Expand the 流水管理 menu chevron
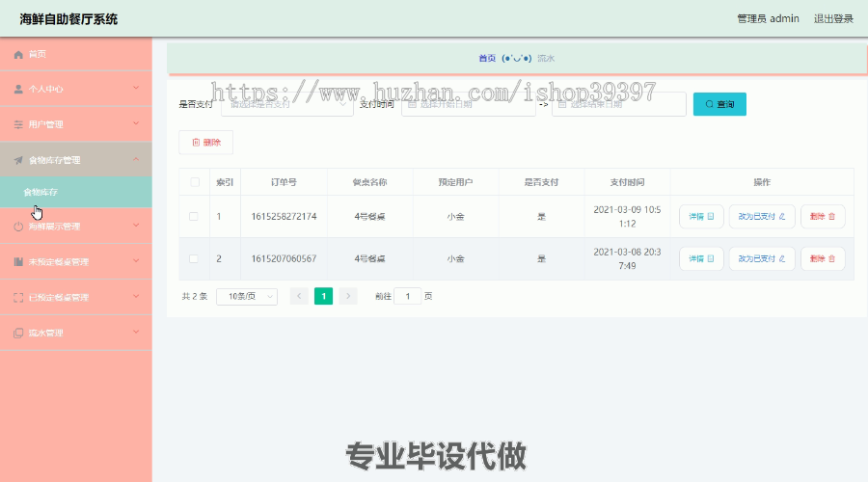Image resolution: width=868 pixels, height=482 pixels. point(136,332)
